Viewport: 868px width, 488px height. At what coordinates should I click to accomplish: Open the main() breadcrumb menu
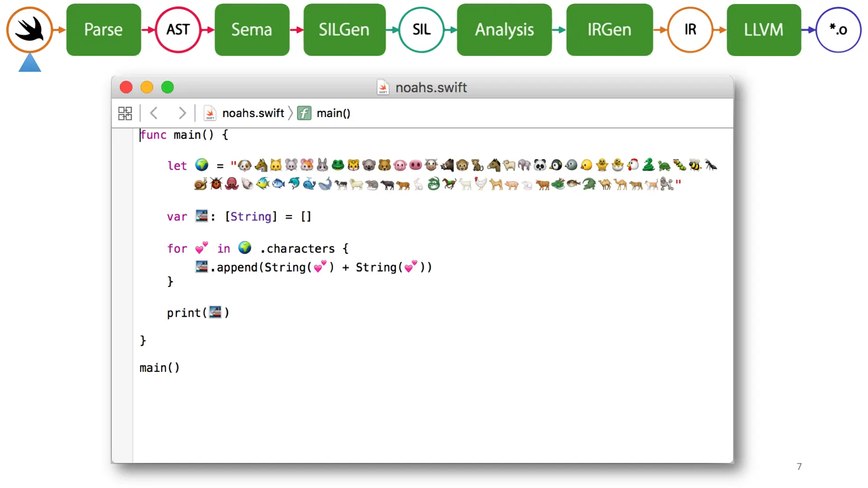(x=333, y=113)
